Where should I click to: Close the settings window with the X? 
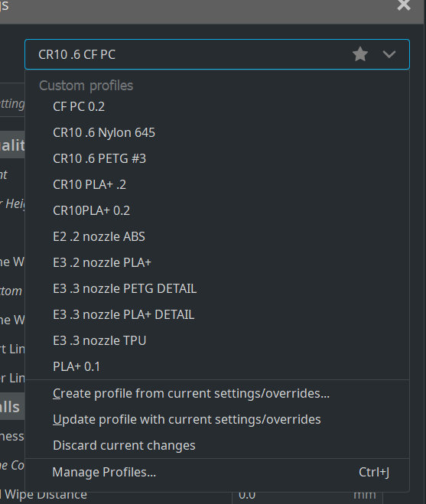404,5
